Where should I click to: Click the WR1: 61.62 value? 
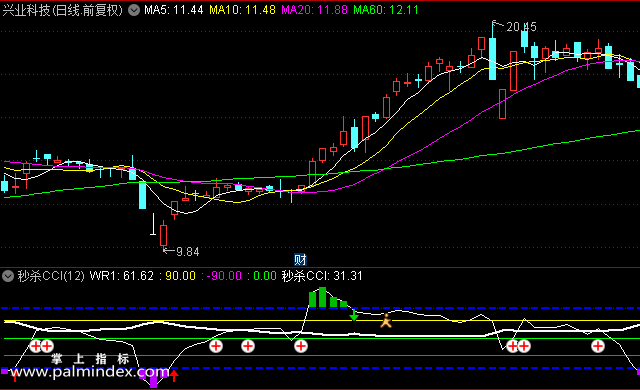[122, 276]
